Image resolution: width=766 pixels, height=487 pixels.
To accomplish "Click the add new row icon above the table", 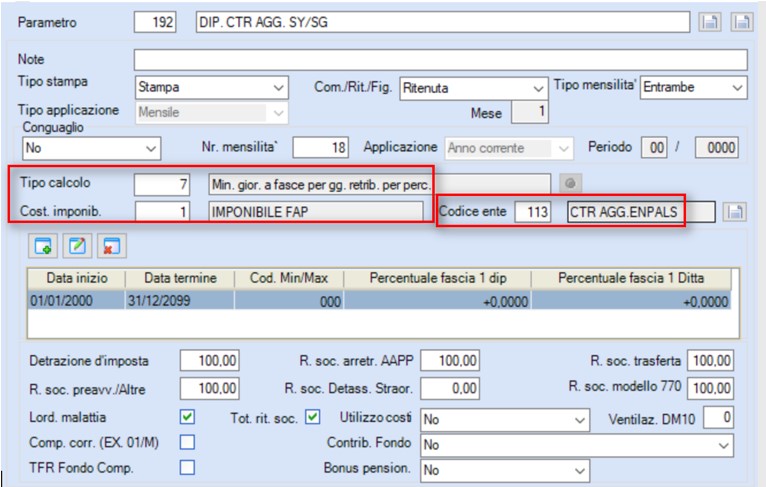I will tap(43, 246).
